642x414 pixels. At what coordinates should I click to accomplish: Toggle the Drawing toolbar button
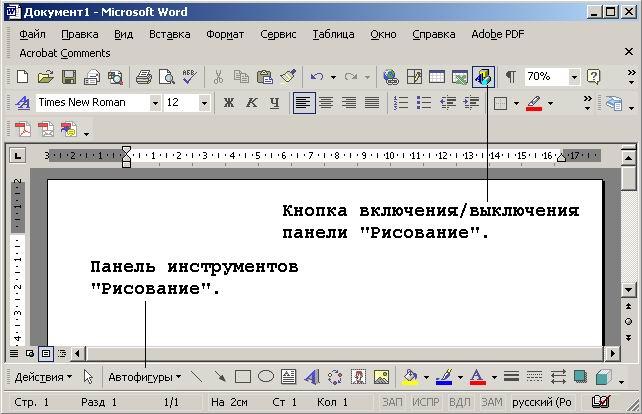point(484,77)
